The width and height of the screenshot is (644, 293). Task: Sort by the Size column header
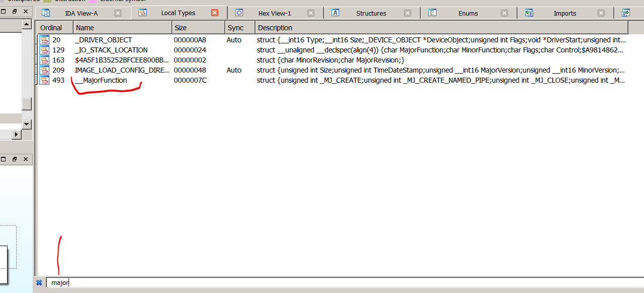coord(198,28)
